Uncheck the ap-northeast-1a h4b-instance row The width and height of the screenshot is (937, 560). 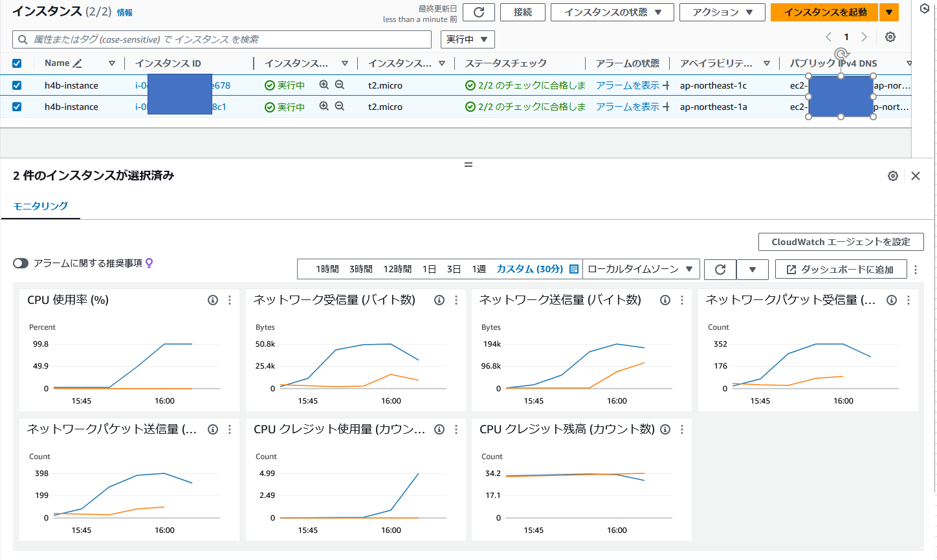point(17,107)
